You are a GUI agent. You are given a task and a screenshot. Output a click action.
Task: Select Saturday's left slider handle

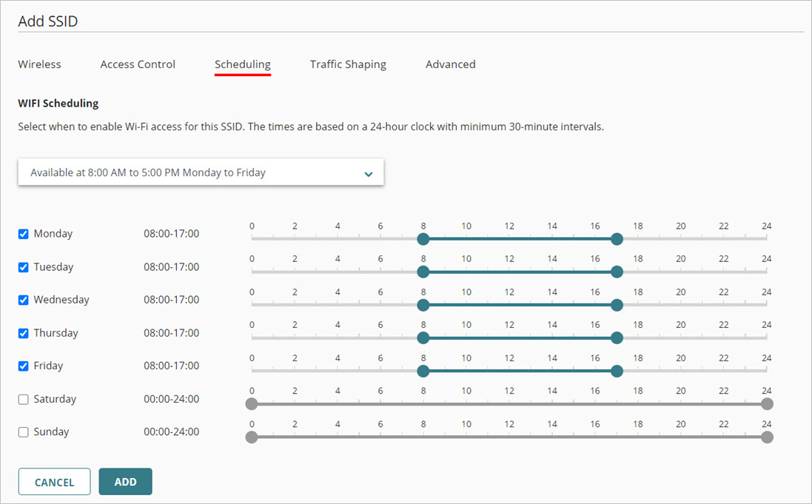coord(252,403)
